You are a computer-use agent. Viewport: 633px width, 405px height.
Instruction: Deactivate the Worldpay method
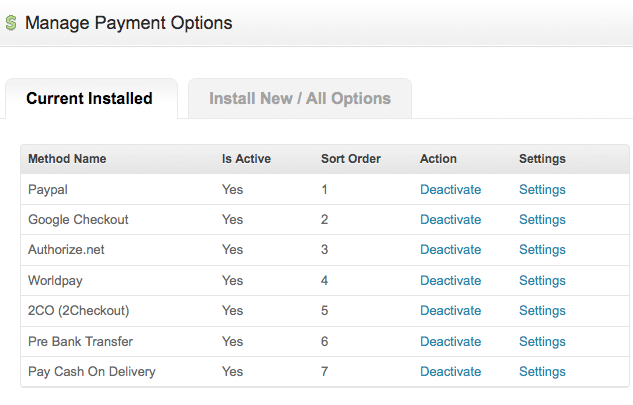[x=451, y=280]
